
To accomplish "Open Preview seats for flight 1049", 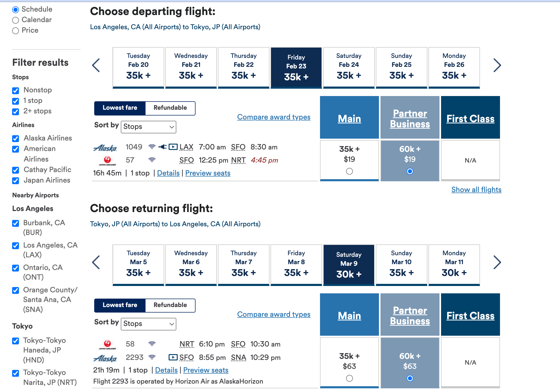I will coord(208,173).
